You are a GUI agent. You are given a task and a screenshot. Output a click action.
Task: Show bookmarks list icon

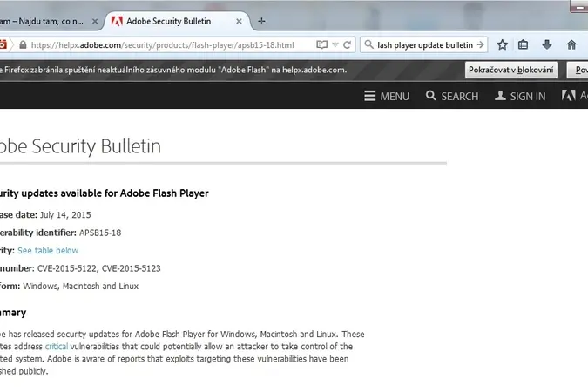point(523,45)
